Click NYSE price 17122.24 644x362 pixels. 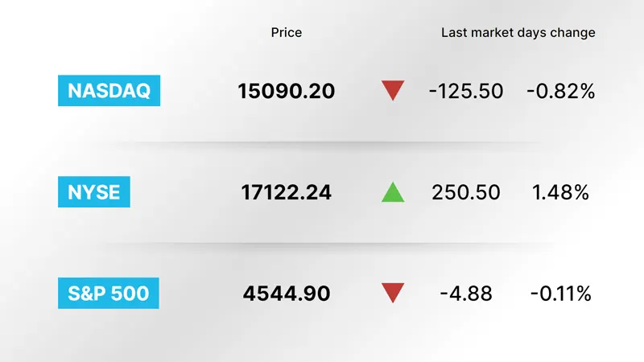[287, 192]
